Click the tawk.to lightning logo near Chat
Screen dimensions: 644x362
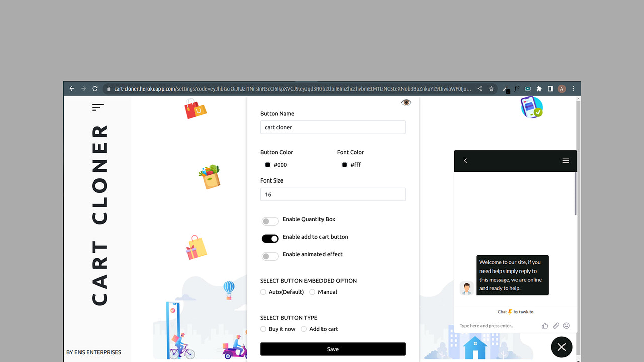point(510,311)
